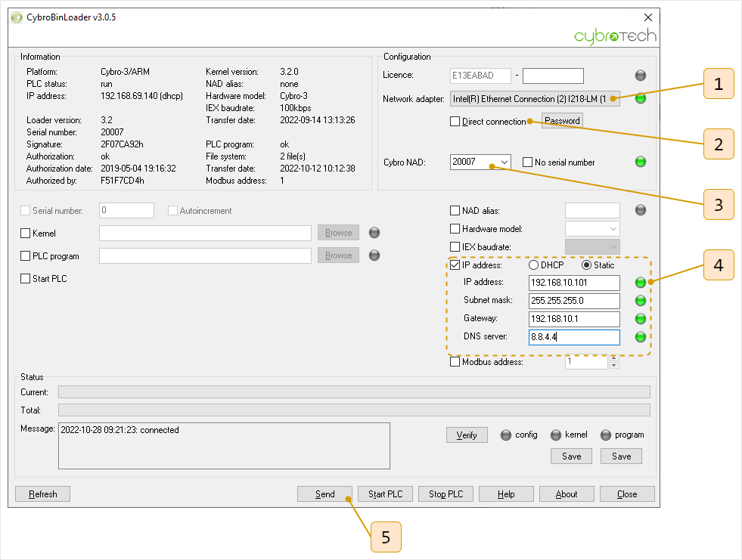The image size is (742, 560).
Task: Uncheck the IP address checkbox
Action: (455, 265)
